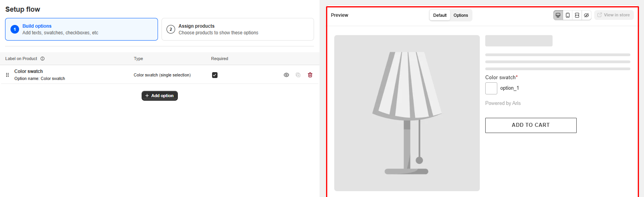Click Powered by Aris text
Image resolution: width=644 pixels, height=197 pixels.
pyautogui.click(x=503, y=103)
